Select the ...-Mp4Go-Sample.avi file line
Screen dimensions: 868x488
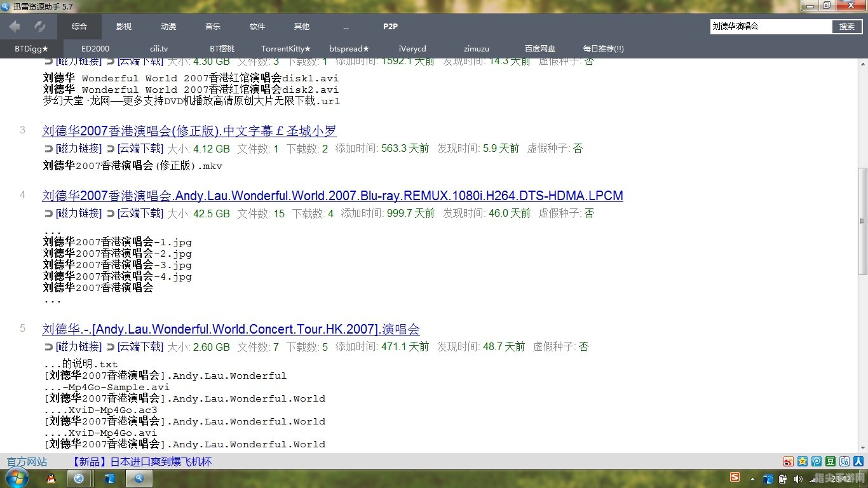click(x=107, y=387)
